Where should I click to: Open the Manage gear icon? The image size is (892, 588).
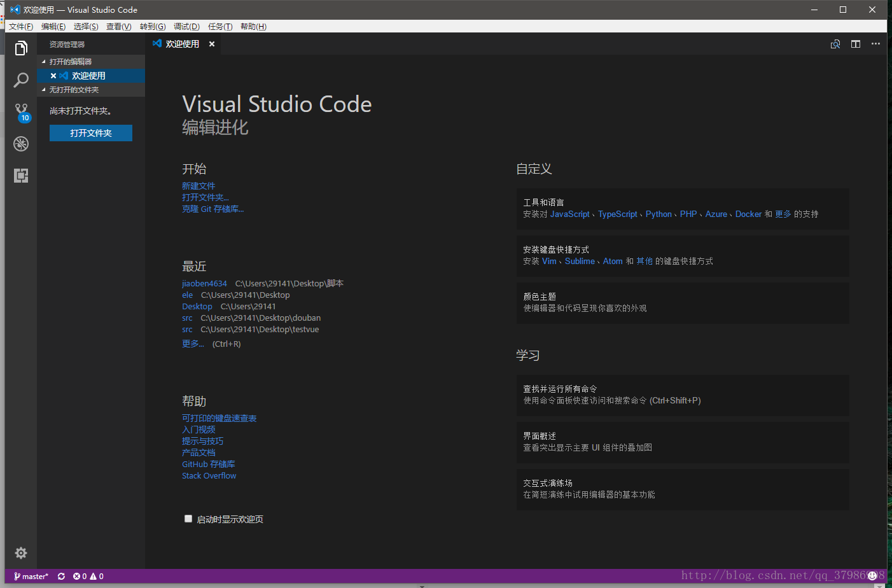(21, 553)
